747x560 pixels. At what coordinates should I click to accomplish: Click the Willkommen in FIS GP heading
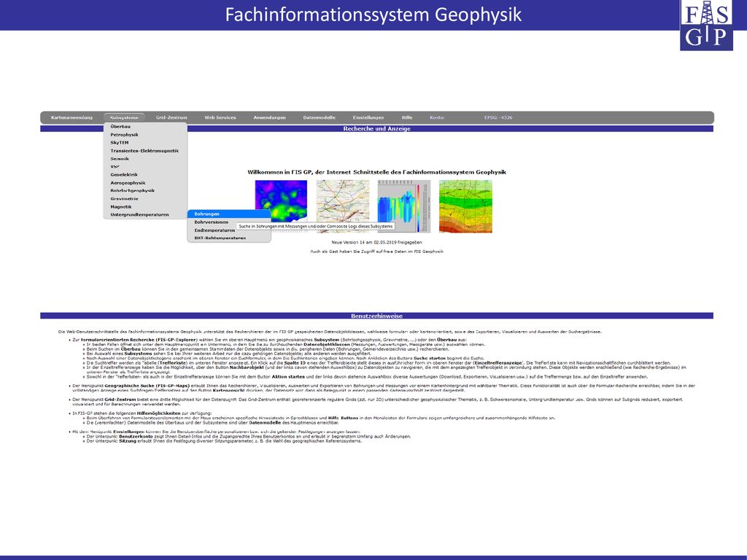[x=376, y=172]
